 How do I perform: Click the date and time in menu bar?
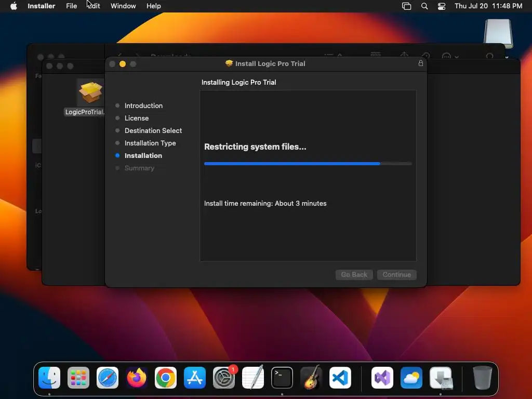(x=488, y=6)
